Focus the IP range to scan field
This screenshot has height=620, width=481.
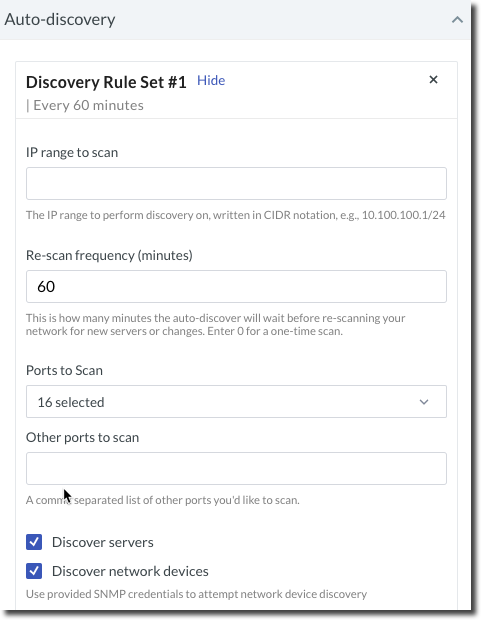point(236,183)
